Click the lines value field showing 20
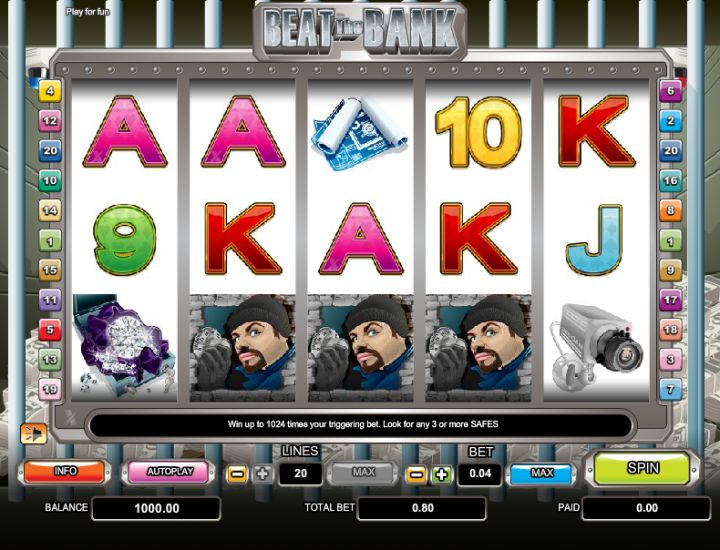The width and height of the screenshot is (720, 550). pyautogui.click(x=300, y=474)
